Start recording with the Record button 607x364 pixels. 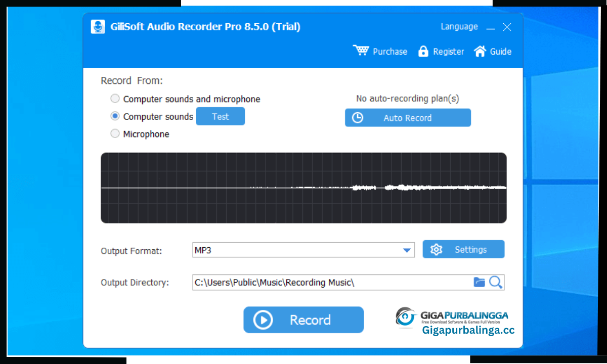(x=303, y=320)
